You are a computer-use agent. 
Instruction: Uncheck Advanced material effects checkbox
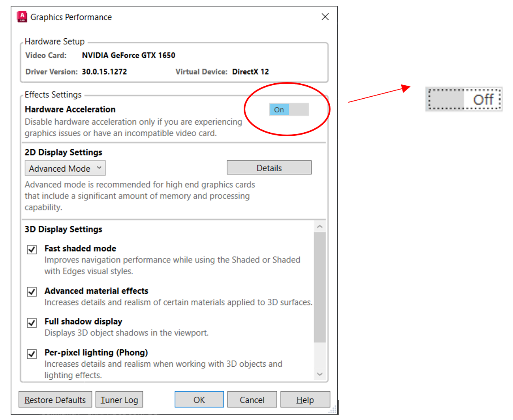click(x=32, y=292)
